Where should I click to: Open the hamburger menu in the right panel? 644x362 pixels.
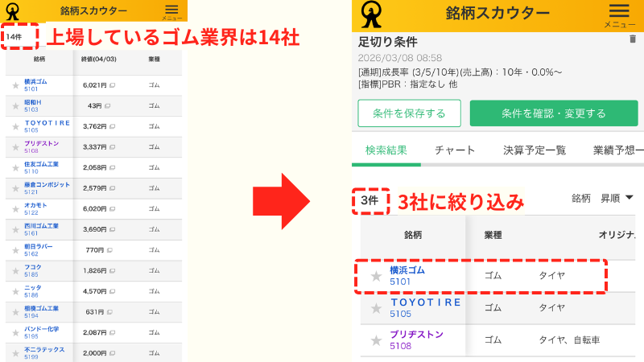(x=619, y=14)
